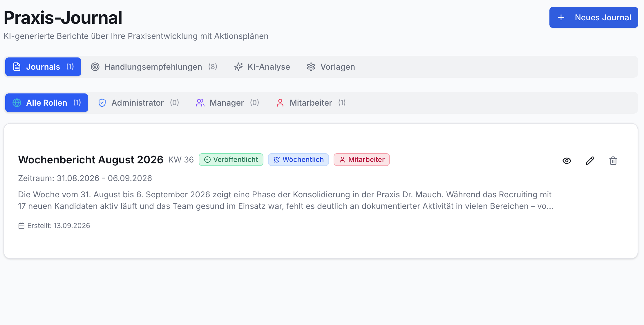
Task: Filter journals by Administrator role
Action: (138, 103)
